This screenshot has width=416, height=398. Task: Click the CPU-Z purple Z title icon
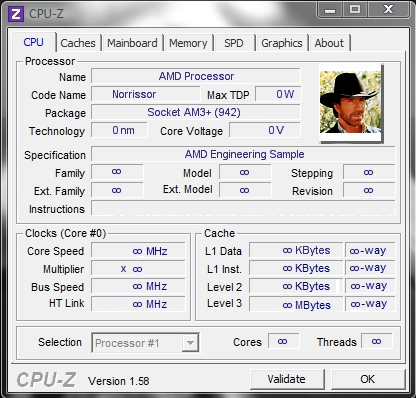click(16, 14)
